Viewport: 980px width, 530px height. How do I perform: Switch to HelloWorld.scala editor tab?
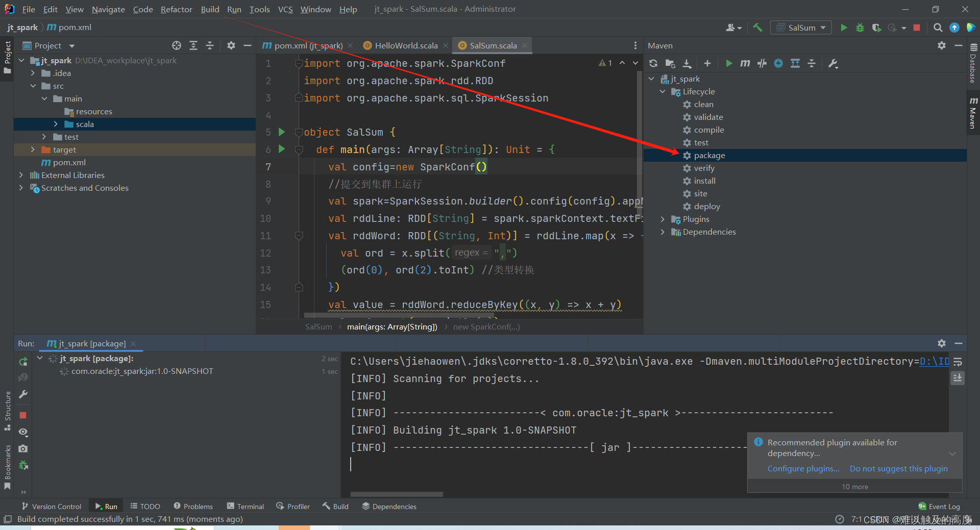coord(406,45)
